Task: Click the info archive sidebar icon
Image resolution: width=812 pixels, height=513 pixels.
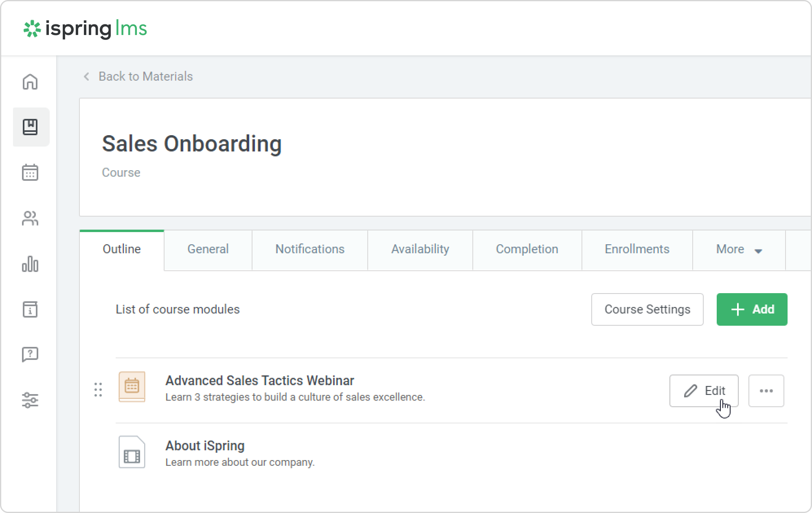Action: point(30,309)
